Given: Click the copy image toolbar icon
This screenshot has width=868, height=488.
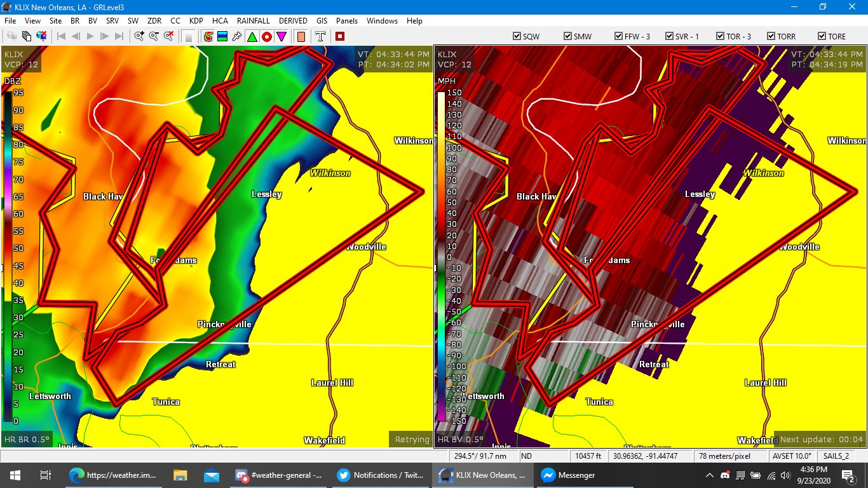Looking at the screenshot, I should pyautogui.click(x=27, y=36).
